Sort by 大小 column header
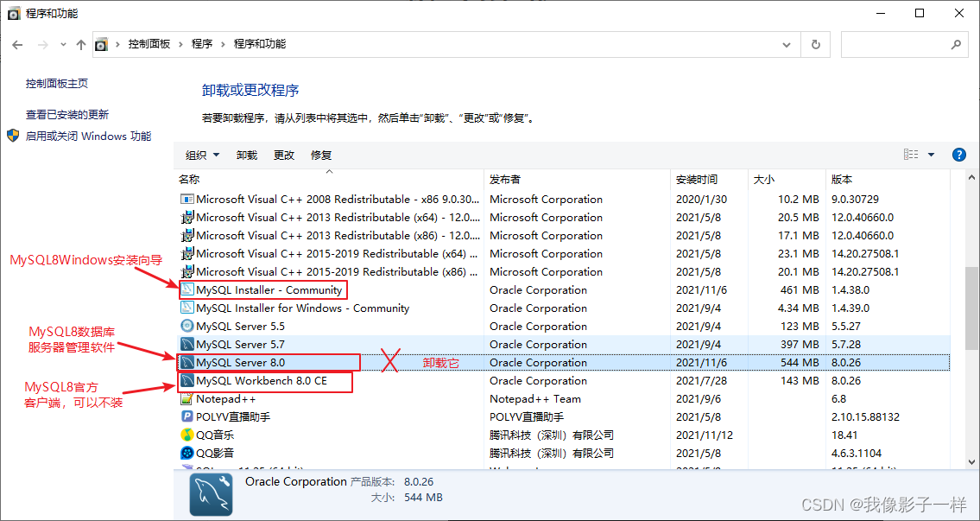Image resolution: width=980 pixels, height=521 pixels. pyautogui.click(x=787, y=180)
